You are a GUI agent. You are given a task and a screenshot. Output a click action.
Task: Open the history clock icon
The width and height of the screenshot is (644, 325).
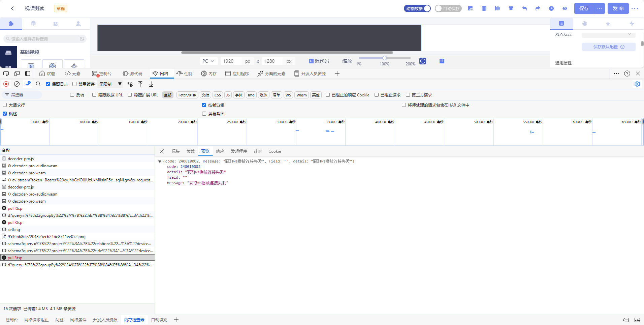551,8
